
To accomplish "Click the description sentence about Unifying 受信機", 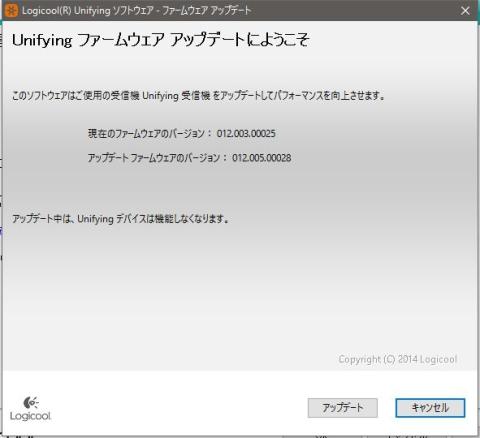I will click(x=199, y=96).
